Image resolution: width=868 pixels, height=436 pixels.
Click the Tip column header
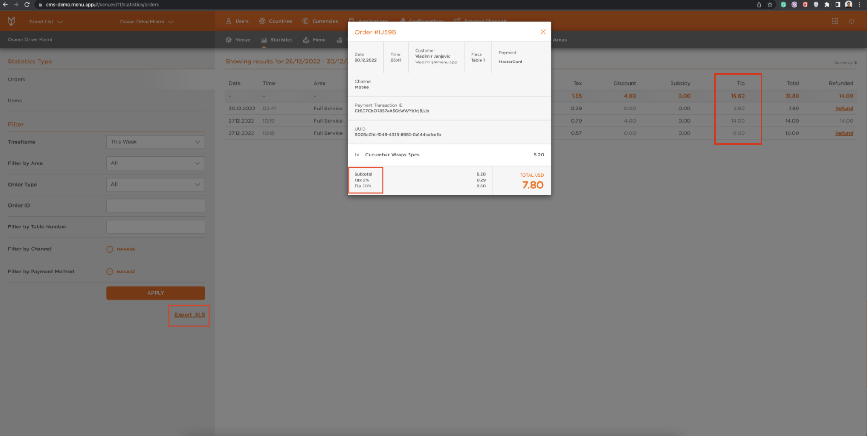(741, 83)
